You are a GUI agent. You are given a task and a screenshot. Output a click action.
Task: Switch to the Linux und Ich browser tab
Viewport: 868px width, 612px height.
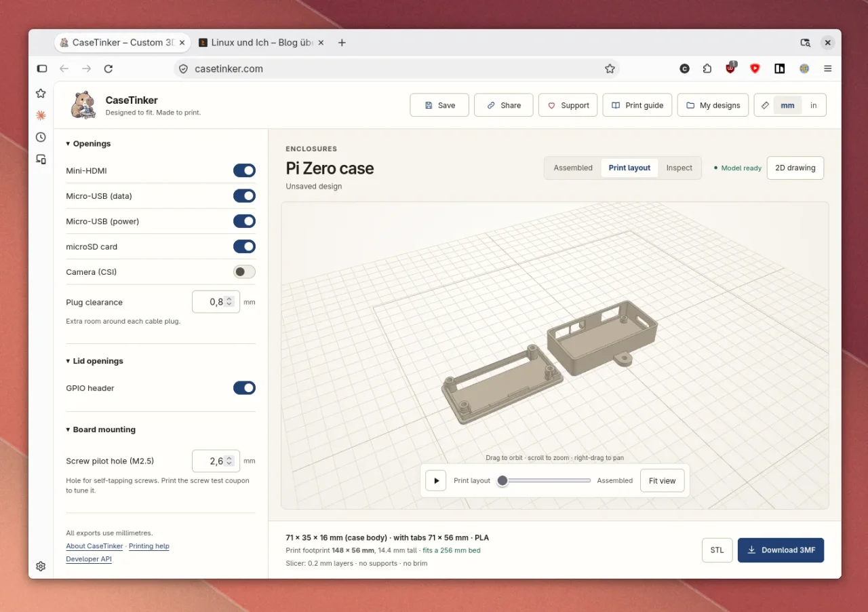pyautogui.click(x=260, y=42)
